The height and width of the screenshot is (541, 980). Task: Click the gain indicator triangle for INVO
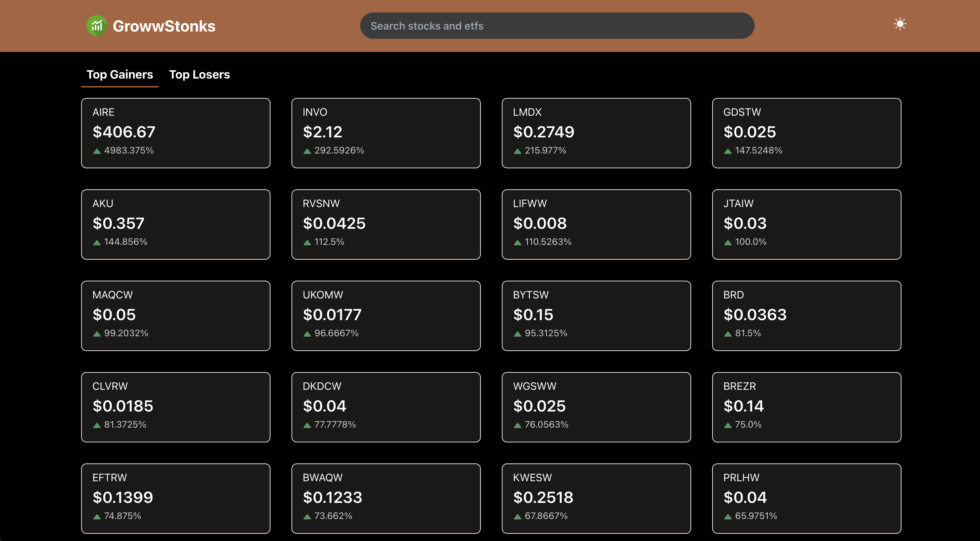point(307,150)
